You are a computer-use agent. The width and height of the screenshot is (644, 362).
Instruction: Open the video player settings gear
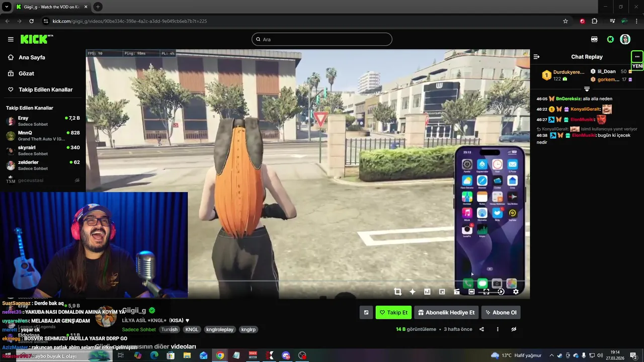click(x=516, y=292)
